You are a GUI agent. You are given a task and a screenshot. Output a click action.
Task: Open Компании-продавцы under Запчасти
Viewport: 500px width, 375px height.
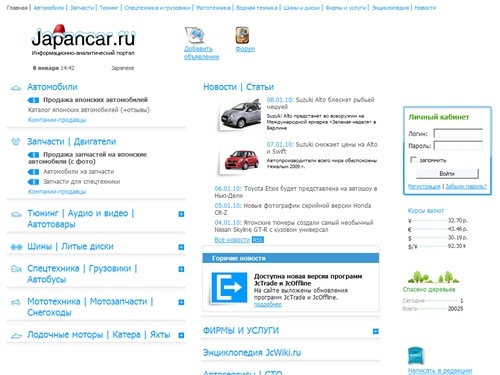point(57,192)
